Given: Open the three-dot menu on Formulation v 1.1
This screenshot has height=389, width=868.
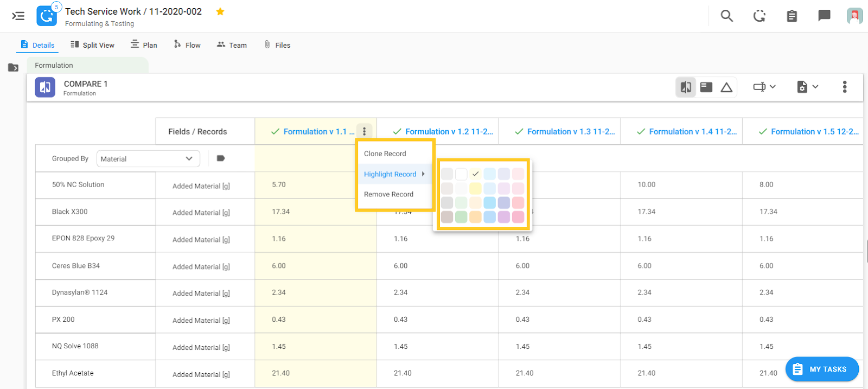Looking at the screenshot, I should click(365, 131).
